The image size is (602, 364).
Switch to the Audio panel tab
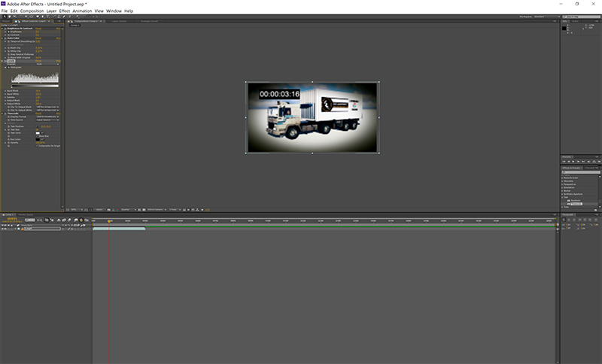pos(575,21)
